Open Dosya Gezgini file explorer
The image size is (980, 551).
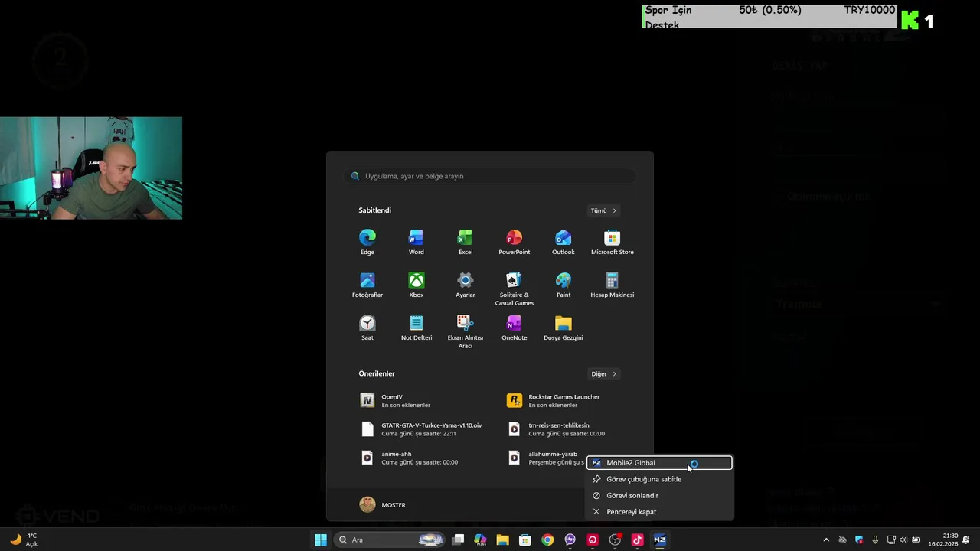(563, 328)
